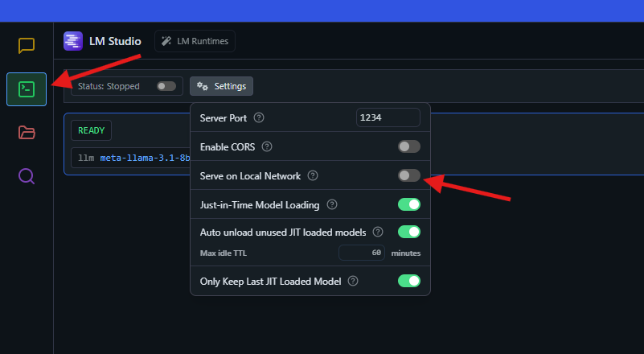Select the meta-llama-3.1-8b model identifier
The image size is (644, 354).
point(145,158)
